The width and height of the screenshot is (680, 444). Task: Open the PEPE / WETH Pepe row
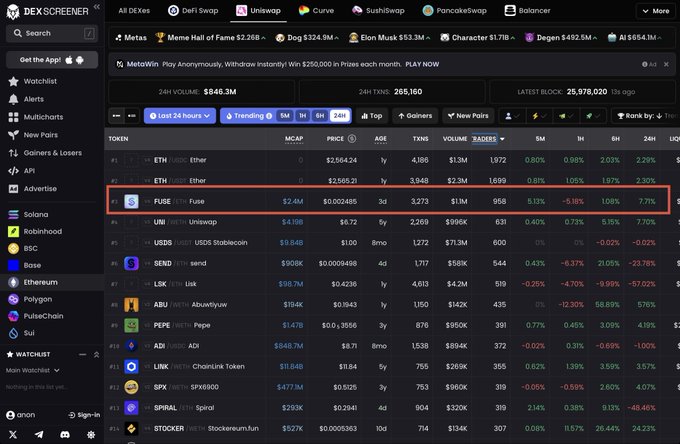point(392,325)
